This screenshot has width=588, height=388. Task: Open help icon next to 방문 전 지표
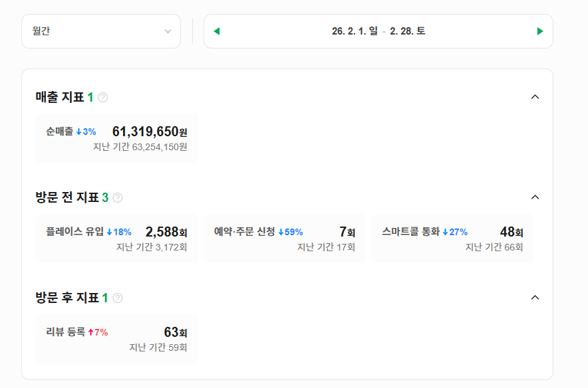(x=118, y=198)
